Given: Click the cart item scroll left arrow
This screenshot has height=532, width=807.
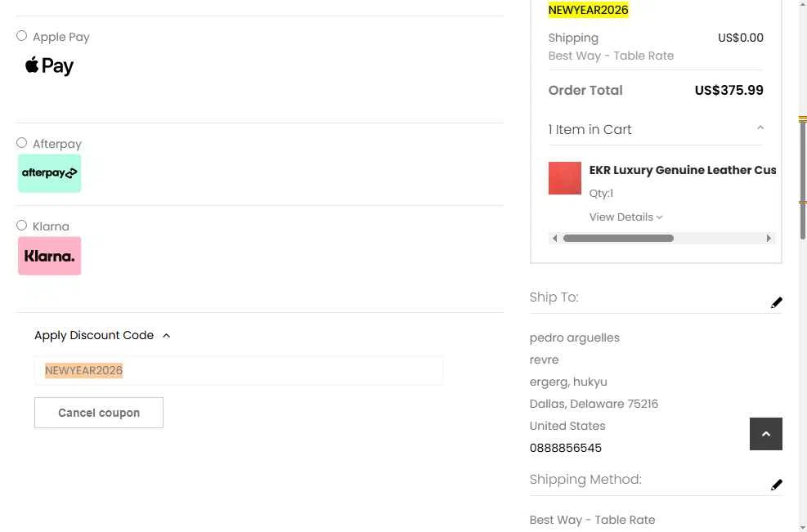Looking at the screenshot, I should point(554,239).
